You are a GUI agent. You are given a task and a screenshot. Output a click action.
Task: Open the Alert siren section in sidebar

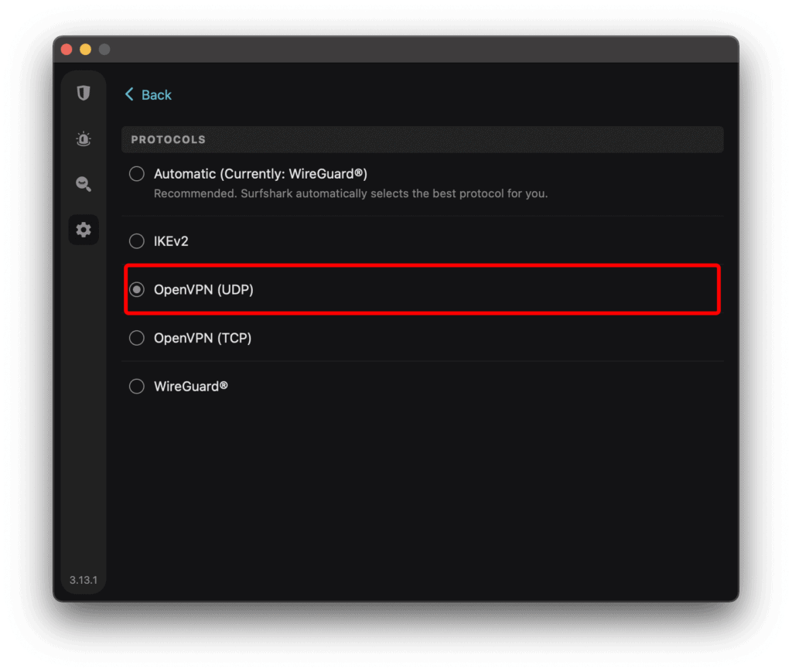(84, 138)
